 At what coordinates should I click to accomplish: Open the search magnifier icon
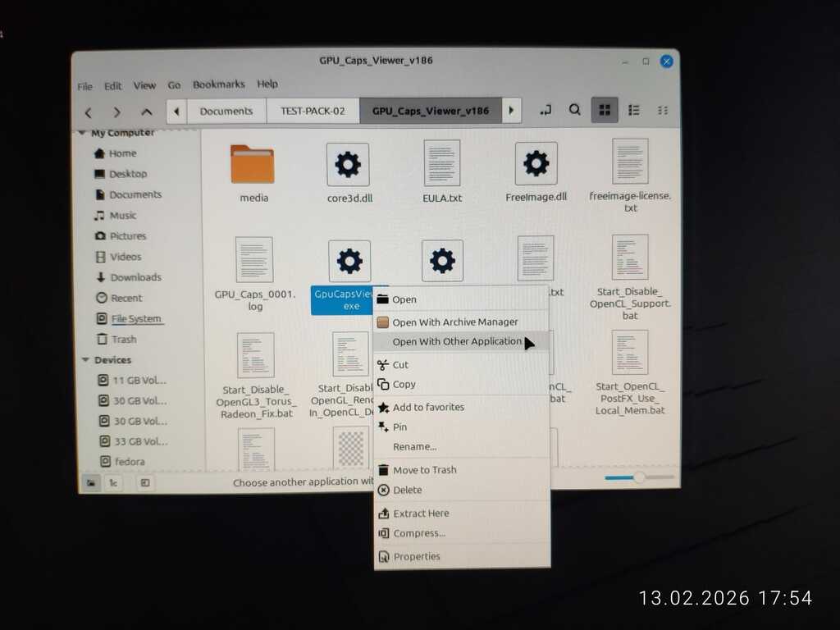tap(574, 110)
